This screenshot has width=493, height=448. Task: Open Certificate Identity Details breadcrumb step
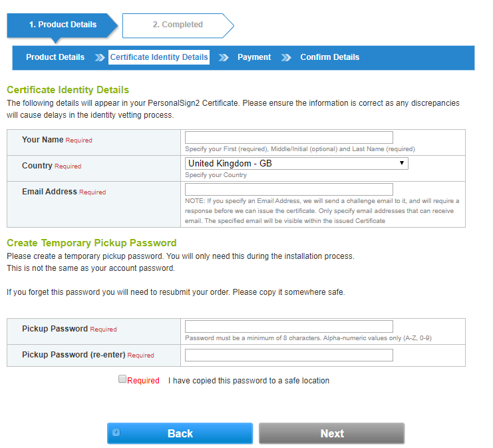159,57
